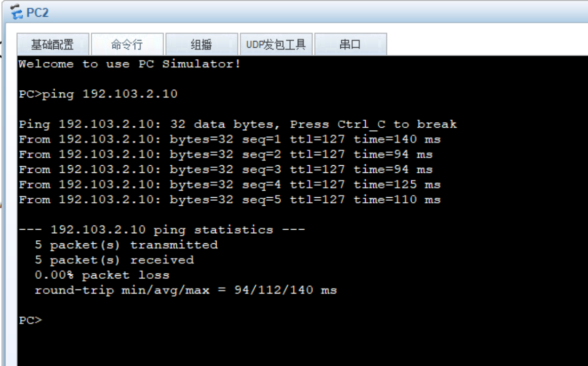Viewport: 588px width, 366px height.
Task: Click the seq=4 ping reply line
Action: tap(229, 185)
